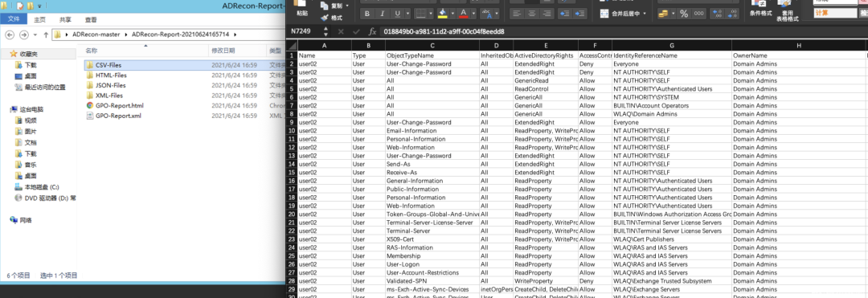Open the 文件 tab in Explorer
The height and width of the screenshot is (298, 868).
point(14,18)
